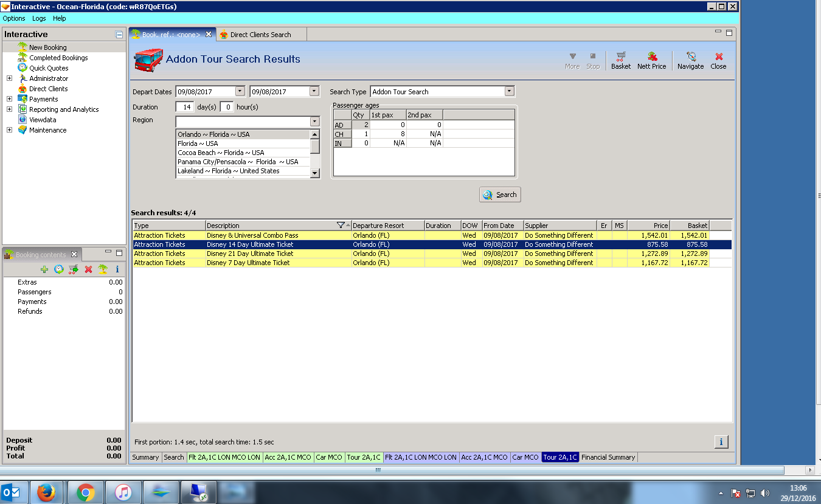The height and width of the screenshot is (504, 821).
Task: Click the Remote Desktop icon in the taskbar
Action: (x=199, y=492)
